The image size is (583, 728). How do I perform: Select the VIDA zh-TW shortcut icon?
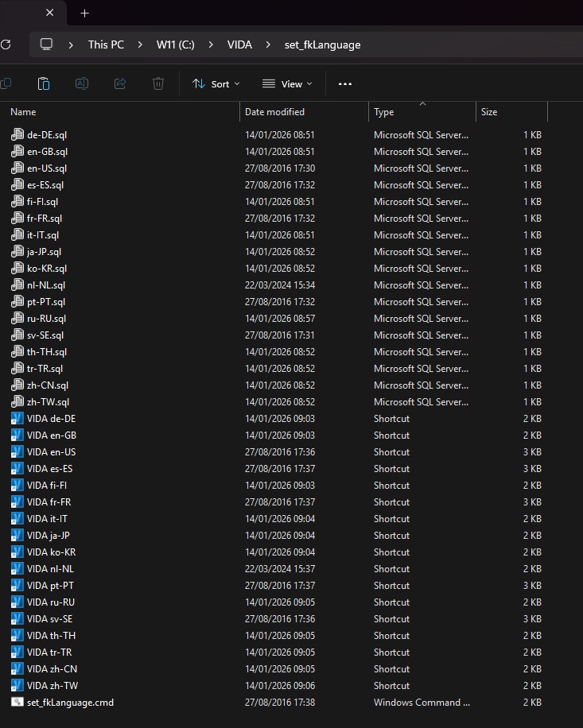[17, 686]
